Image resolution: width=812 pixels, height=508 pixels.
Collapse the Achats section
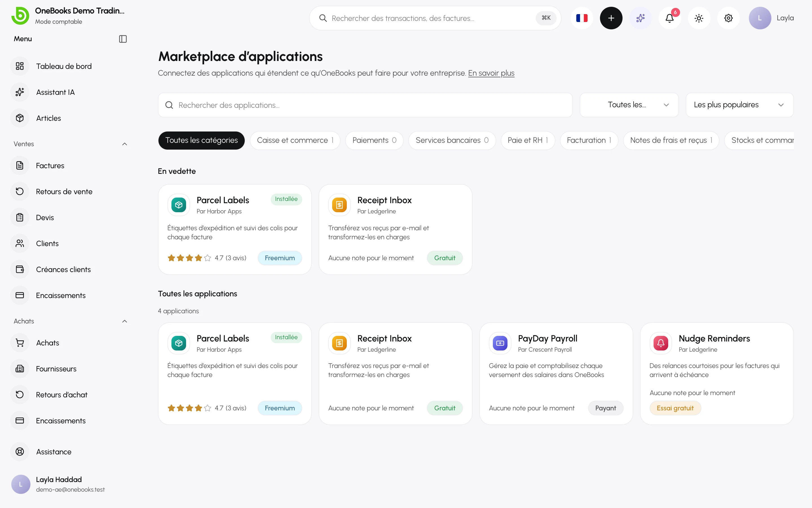pyautogui.click(x=125, y=321)
